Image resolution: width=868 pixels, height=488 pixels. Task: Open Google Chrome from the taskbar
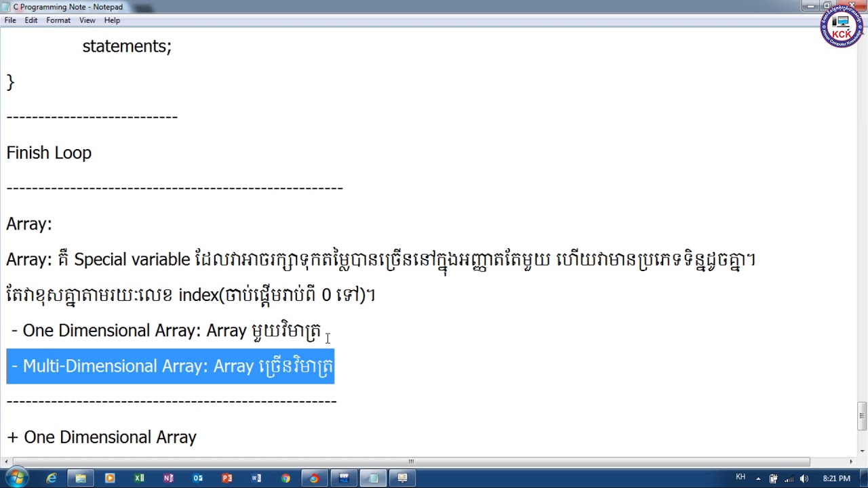(x=285, y=479)
